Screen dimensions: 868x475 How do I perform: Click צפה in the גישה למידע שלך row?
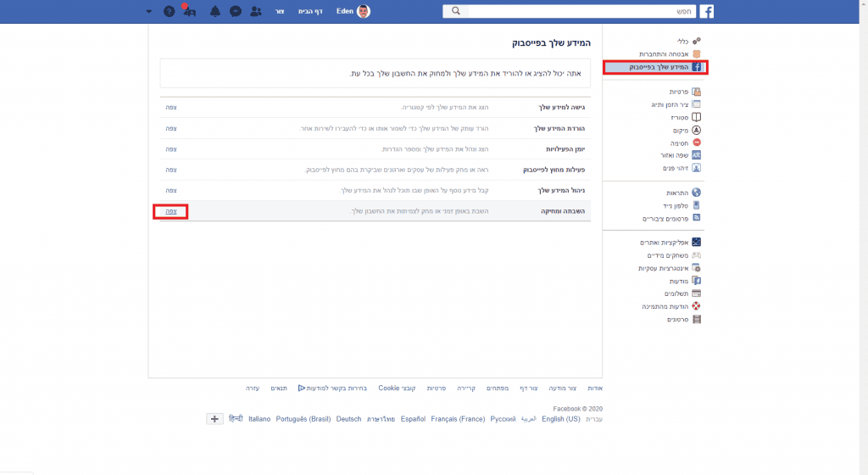171,108
